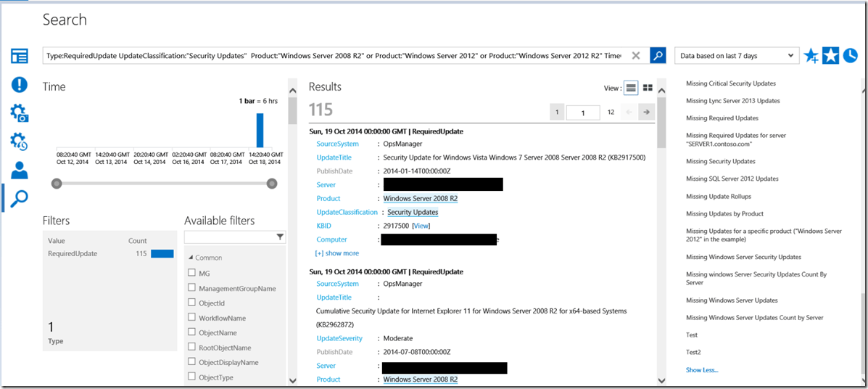The image size is (868, 389).
Task: Open the 'Data based on last 7 days' dropdown
Action: click(736, 55)
